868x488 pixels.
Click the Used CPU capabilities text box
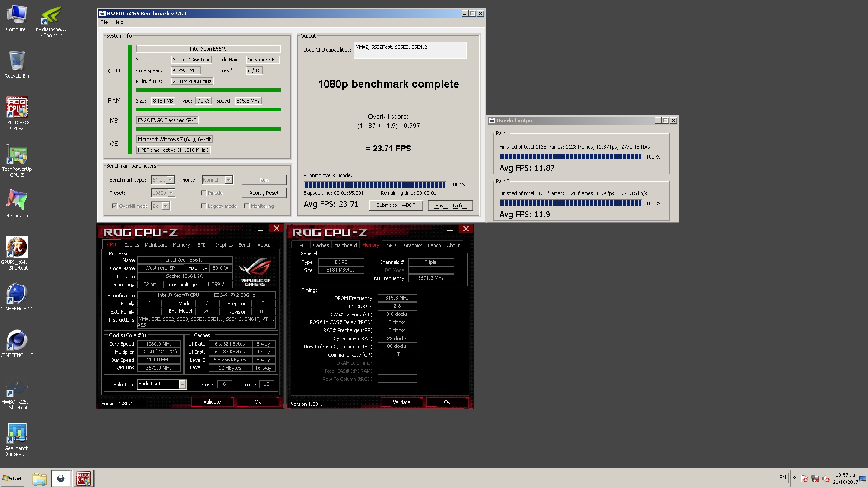pos(410,50)
